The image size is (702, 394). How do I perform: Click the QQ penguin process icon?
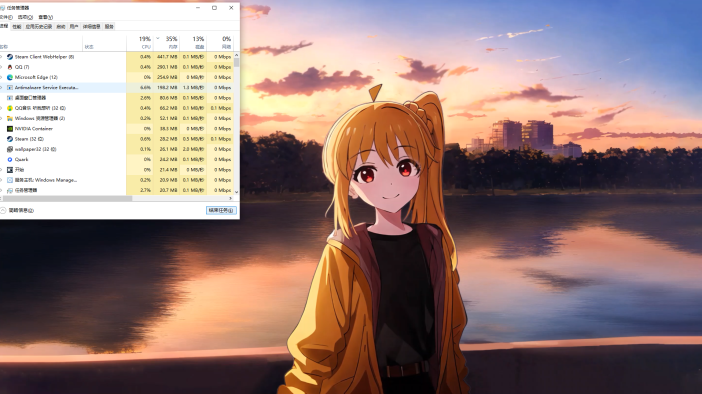click(10, 67)
